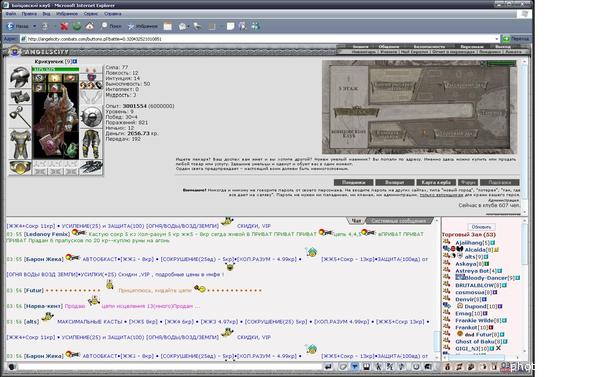600x377 pixels.
Task: Click the red Stop icon in the browser toolbar
Action: pyautogui.click(x=64, y=26)
